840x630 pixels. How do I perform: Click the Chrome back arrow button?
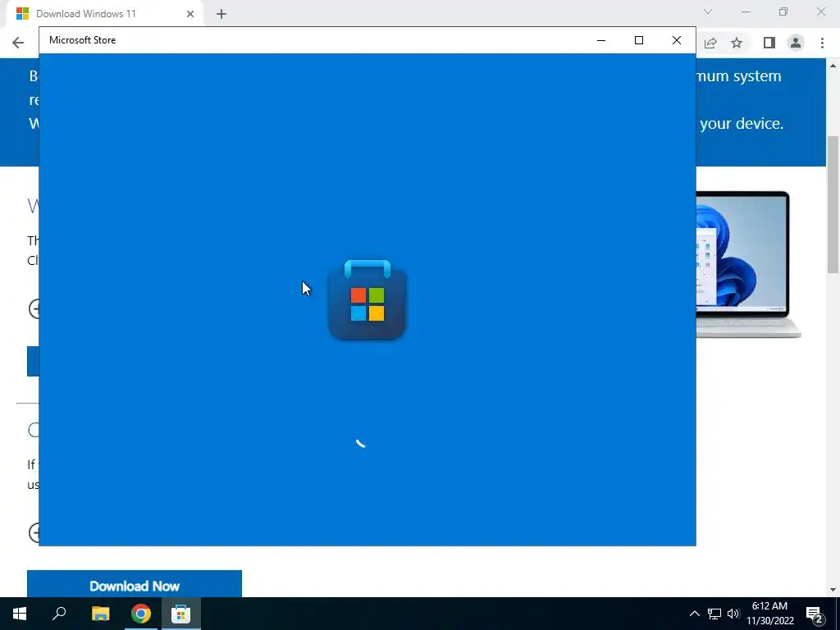point(18,43)
